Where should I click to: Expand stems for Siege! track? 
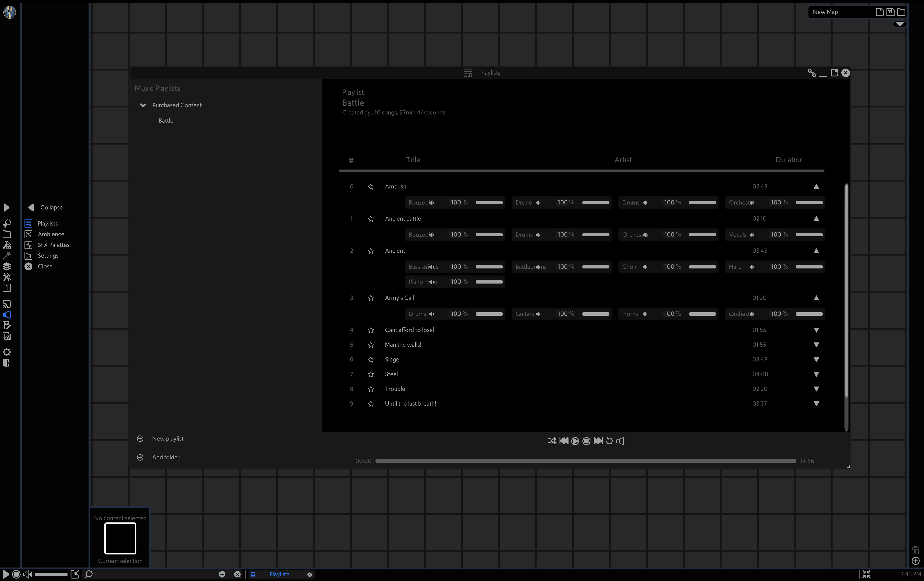(x=816, y=360)
